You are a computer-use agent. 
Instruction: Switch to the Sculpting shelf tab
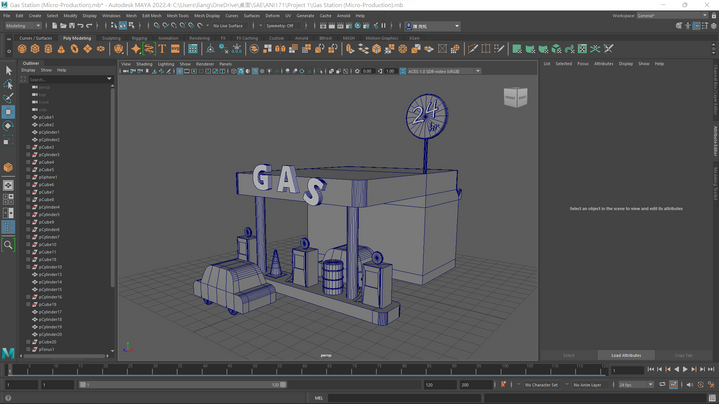tap(111, 38)
